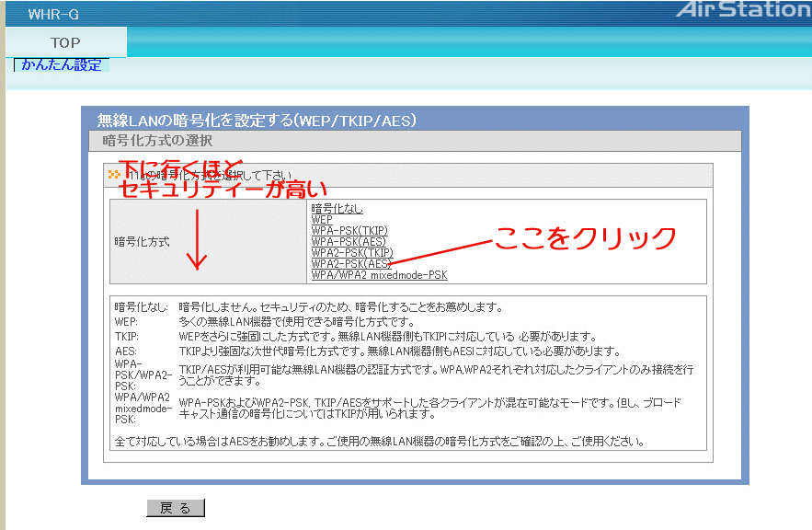Click the AES recommendation note at bottom
This screenshot has width=812, height=530.
pos(378,442)
